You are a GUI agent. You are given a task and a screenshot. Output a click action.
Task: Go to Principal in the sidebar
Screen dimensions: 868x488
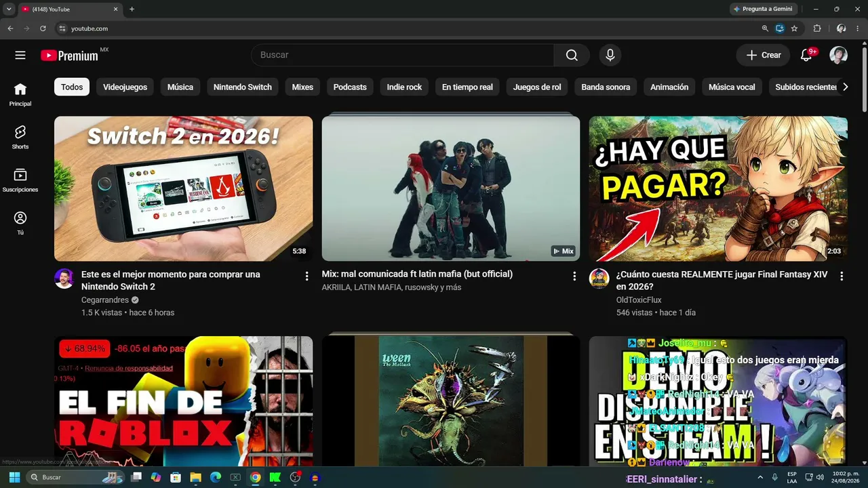(x=20, y=94)
